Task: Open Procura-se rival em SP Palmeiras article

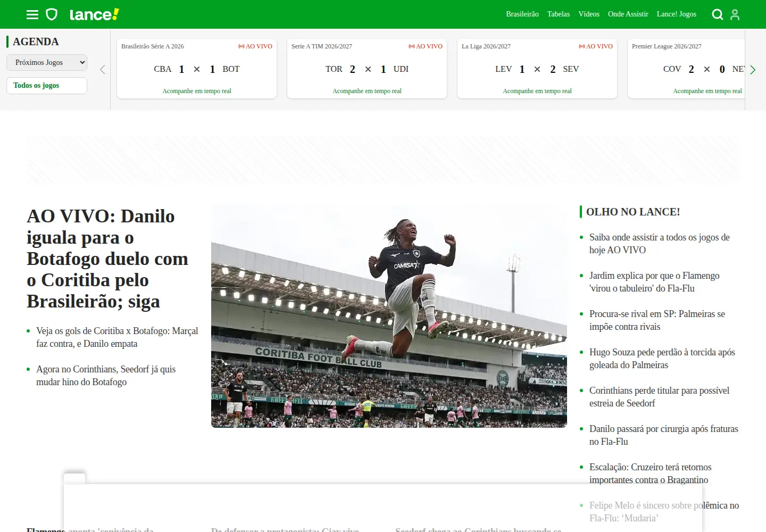Action: 657,320
